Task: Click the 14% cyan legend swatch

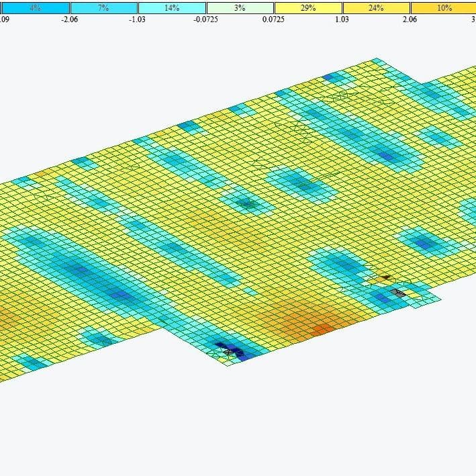Action: [x=172, y=7]
